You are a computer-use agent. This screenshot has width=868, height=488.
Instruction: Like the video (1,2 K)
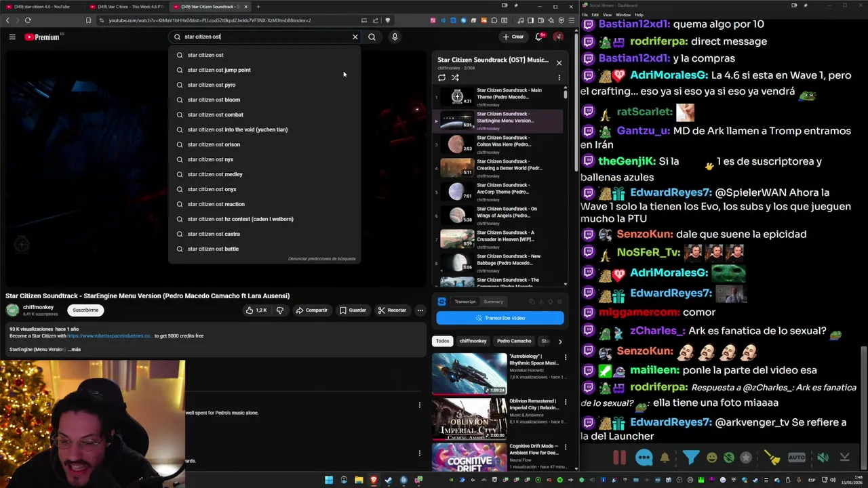pos(256,310)
